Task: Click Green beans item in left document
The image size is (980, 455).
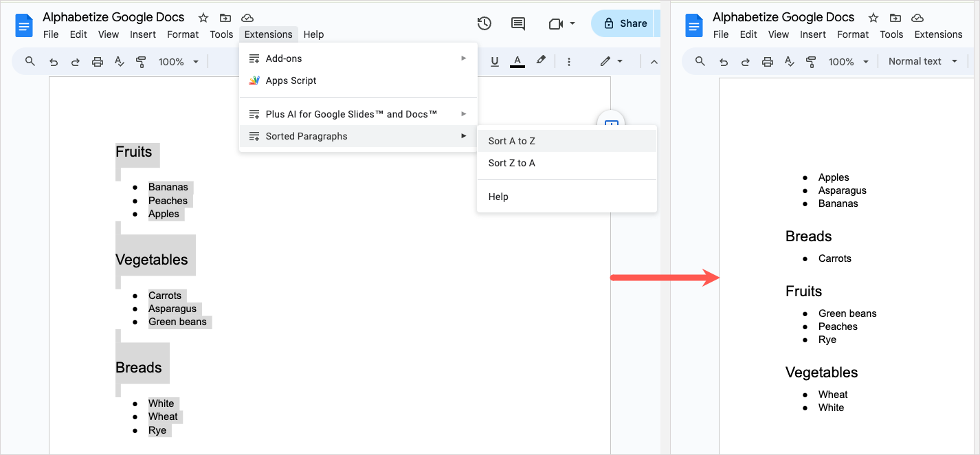Action: 178,322
